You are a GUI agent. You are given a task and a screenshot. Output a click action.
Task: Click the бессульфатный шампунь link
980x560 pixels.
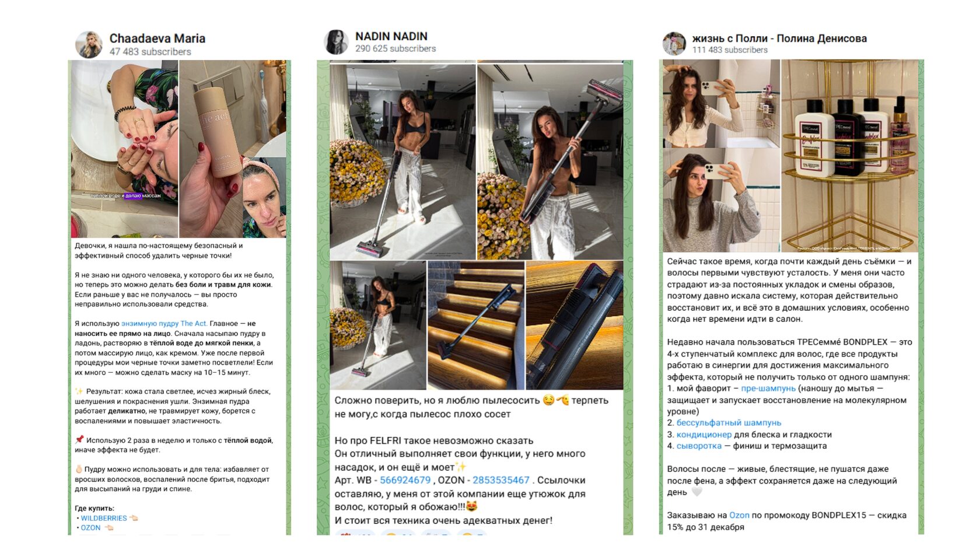pyautogui.click(x=729, y=423)
